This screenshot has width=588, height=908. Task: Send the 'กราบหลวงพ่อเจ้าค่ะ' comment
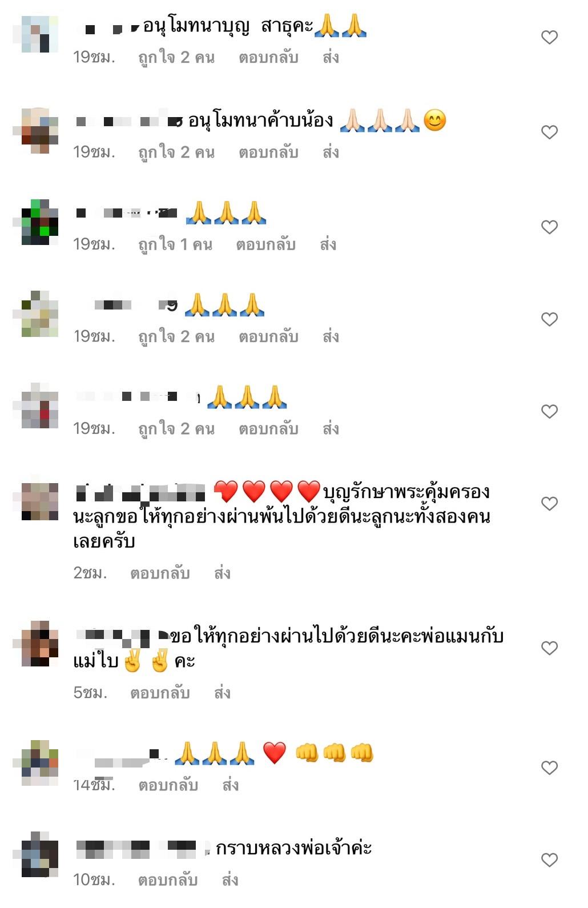230,880
